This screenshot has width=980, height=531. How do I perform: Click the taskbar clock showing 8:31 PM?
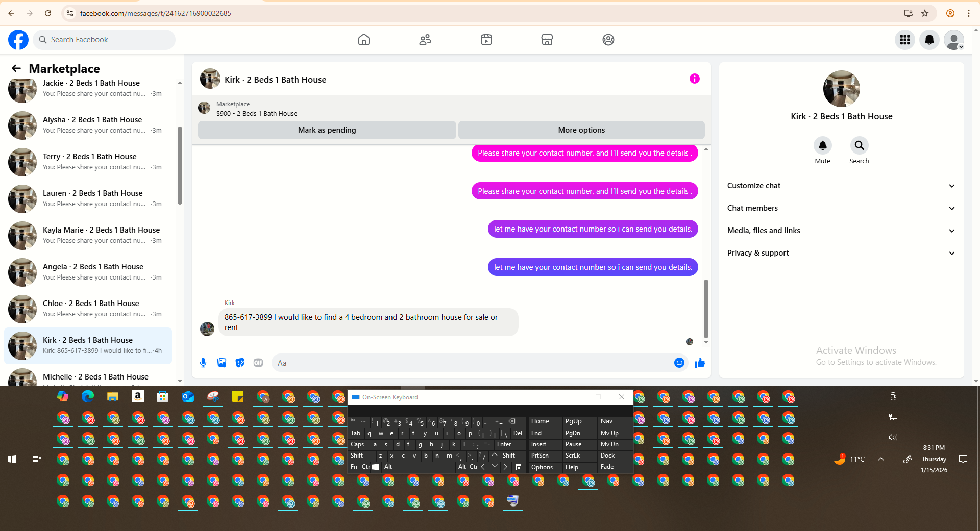tap(934, 459)
